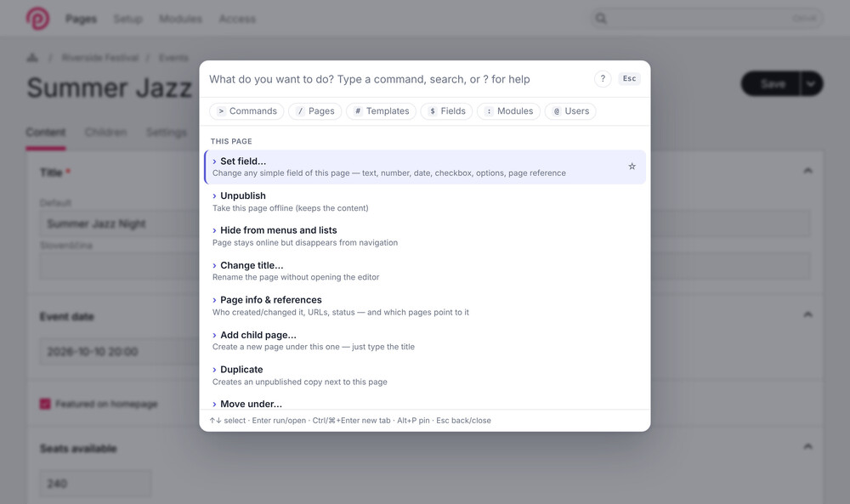
Task: Run the Unpublish command
Action: pyautogui.click(x=425, y=201)
